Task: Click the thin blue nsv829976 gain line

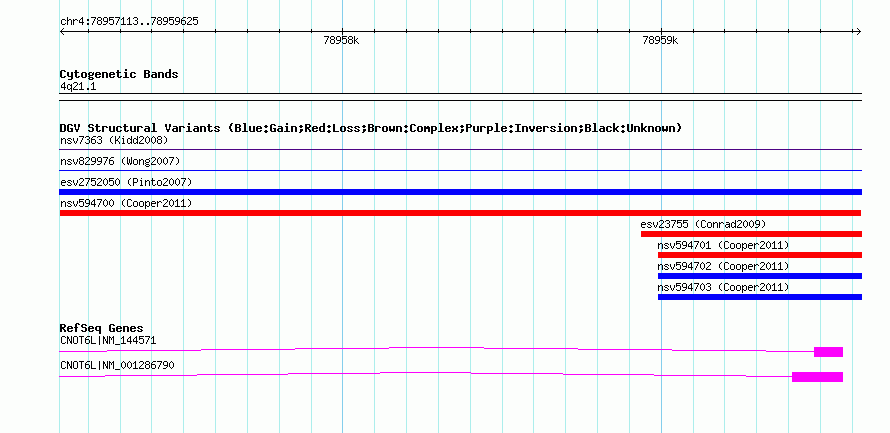Action: click(x=461, y=171)
